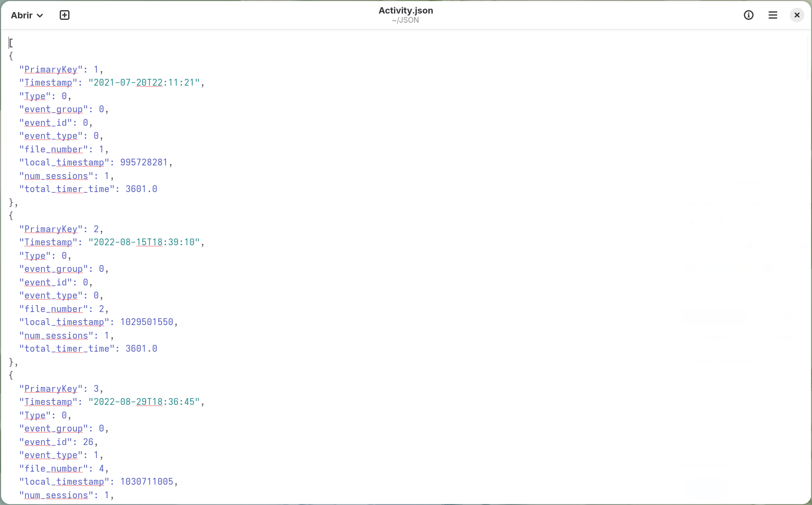The width and height of the screenshot is (812, 505).
Task: Open the Abrir file dropdown
Action: [x=27, y=15]
